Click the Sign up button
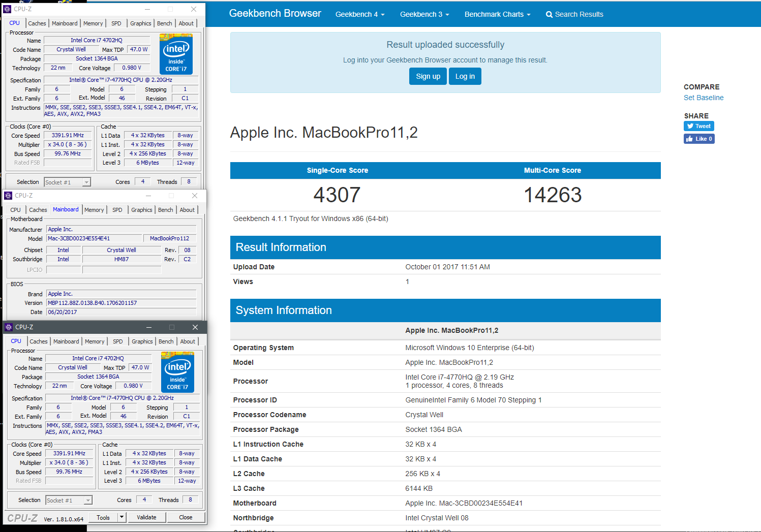Screen dimensions: 761x532 coord(428,76)
